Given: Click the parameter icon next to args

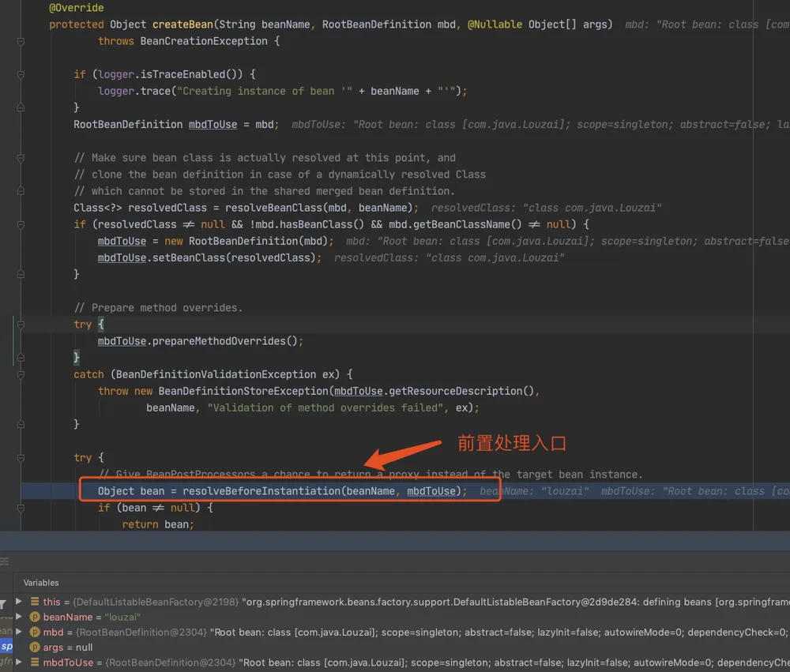Looking at the screenshot, I should [x=35, y=647].
